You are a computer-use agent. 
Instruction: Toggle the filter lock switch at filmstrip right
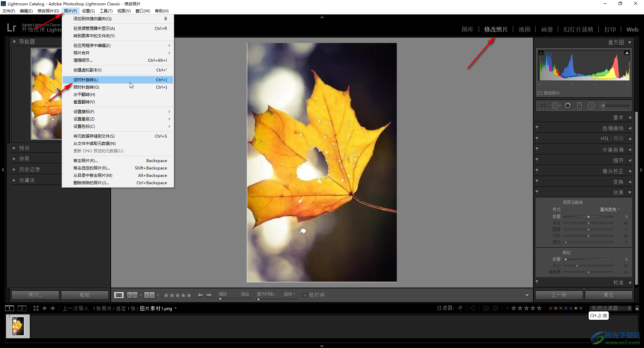[x=637, y=308]
